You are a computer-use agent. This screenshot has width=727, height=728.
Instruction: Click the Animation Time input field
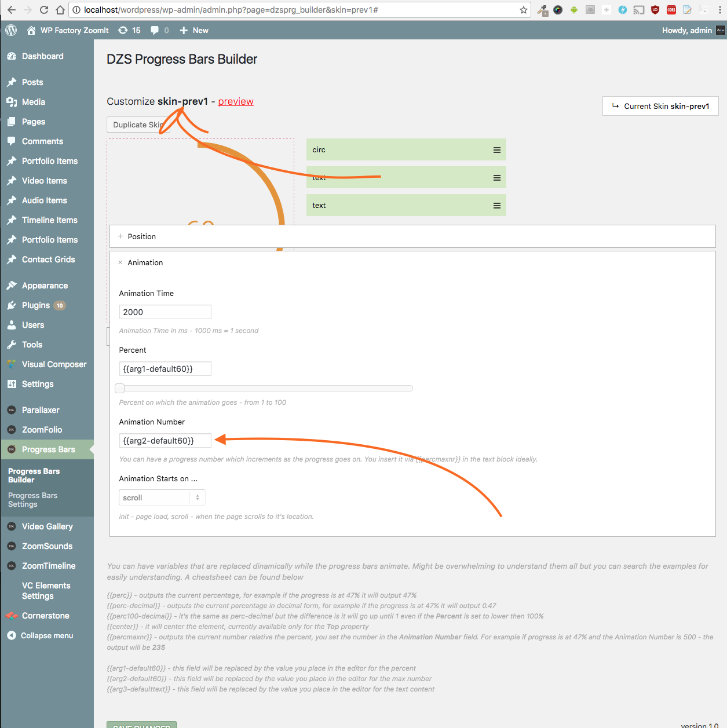(x=165, y=312)
